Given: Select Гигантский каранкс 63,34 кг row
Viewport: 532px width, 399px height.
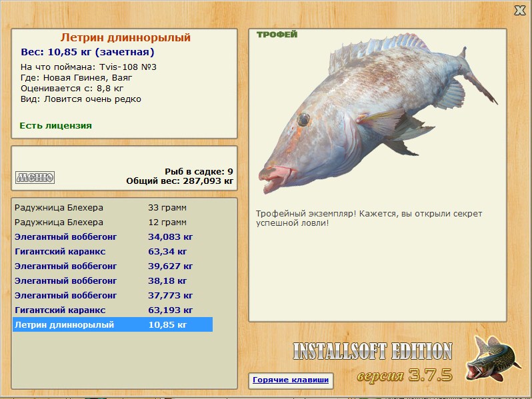Looking at the screenshot, I should click(113, 252).
